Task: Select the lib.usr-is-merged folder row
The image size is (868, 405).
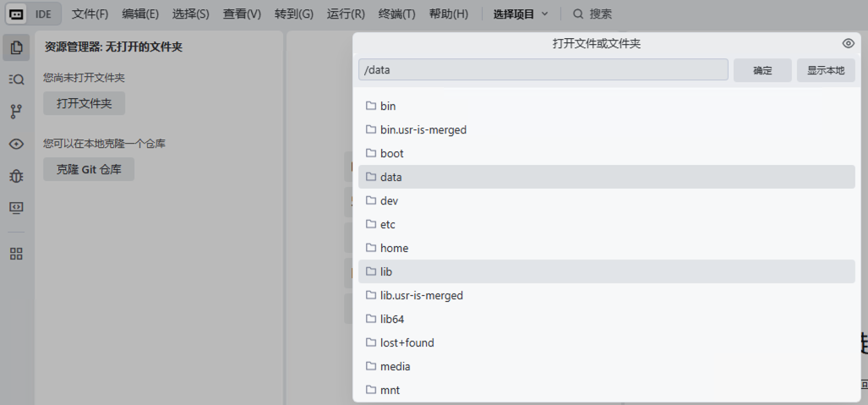Action: point(606,295)
